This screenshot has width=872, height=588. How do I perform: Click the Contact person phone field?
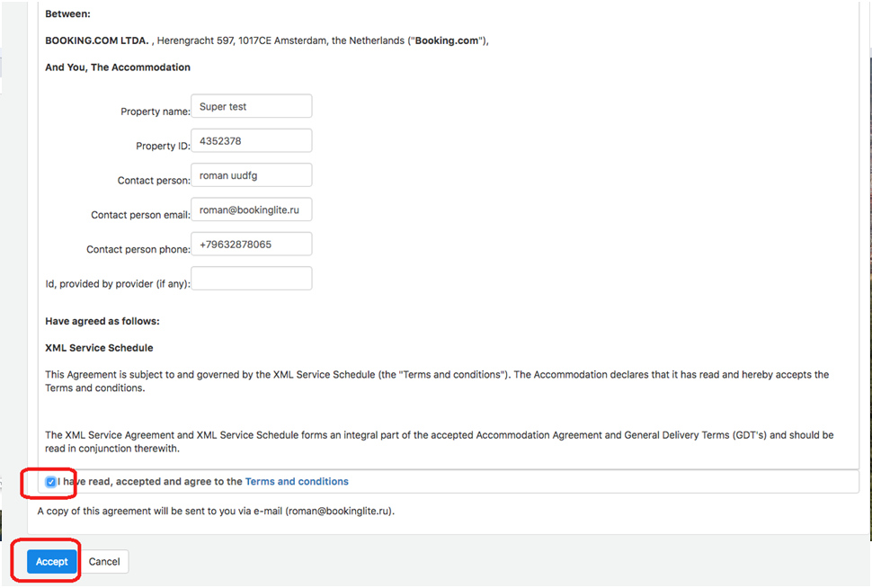(x=252, y=245)
